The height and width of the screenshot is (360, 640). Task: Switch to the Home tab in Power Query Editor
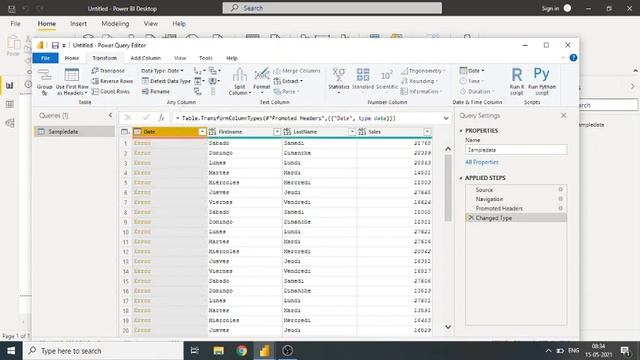(72, 58)
